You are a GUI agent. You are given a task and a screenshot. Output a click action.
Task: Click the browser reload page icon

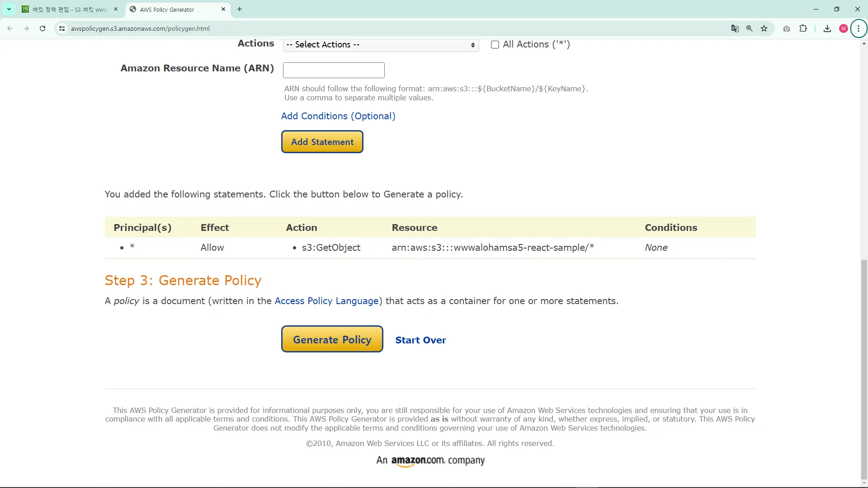42,28
